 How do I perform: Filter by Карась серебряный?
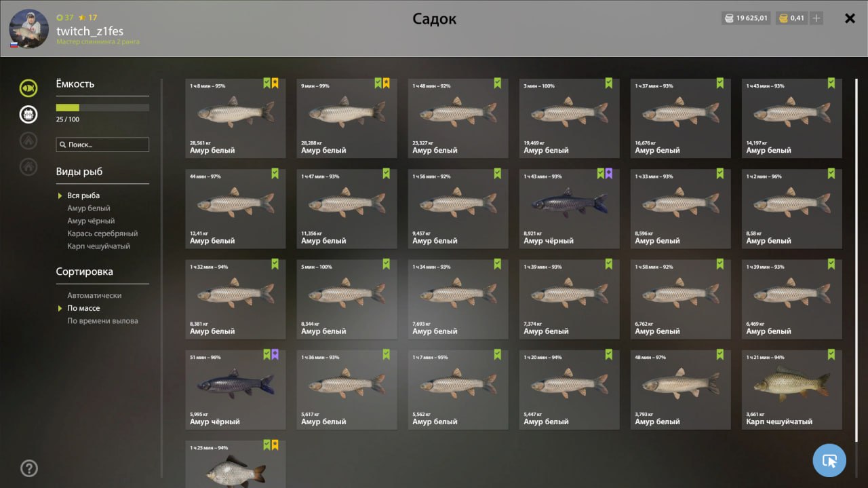click(102, 233)
